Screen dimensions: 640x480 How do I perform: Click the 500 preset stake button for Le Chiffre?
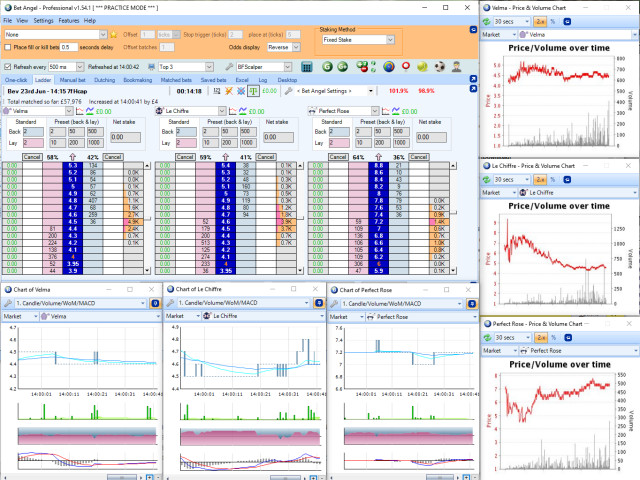(246, 131)
